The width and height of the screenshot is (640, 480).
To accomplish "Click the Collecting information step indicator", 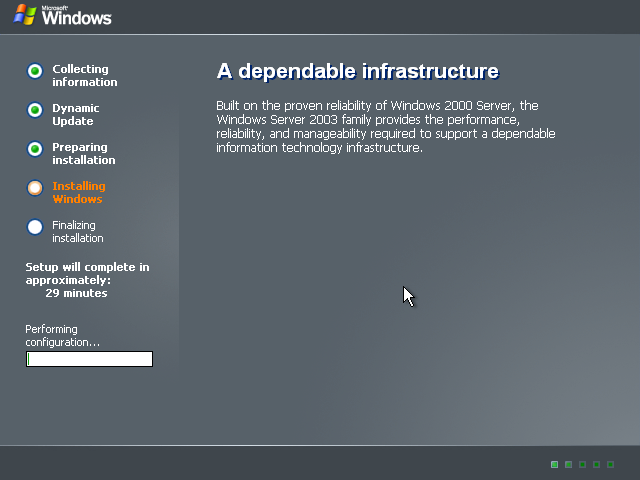I will point(35,71).
